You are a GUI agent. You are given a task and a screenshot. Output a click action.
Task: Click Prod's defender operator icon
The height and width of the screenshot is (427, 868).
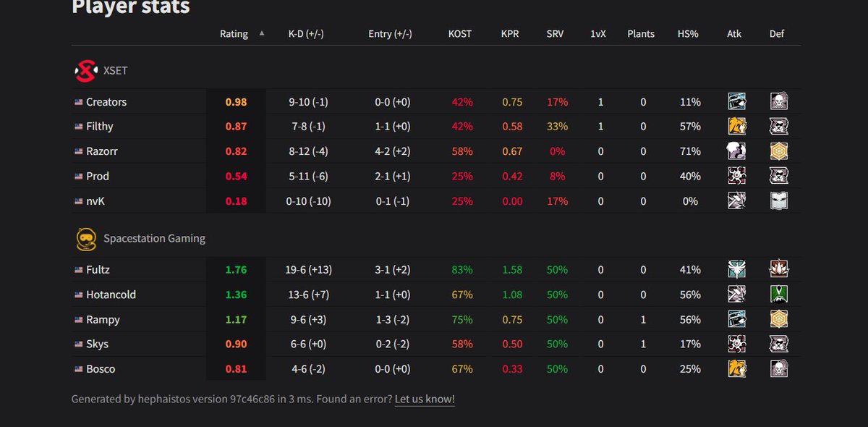pyautogui.click(x=778, y=176)
